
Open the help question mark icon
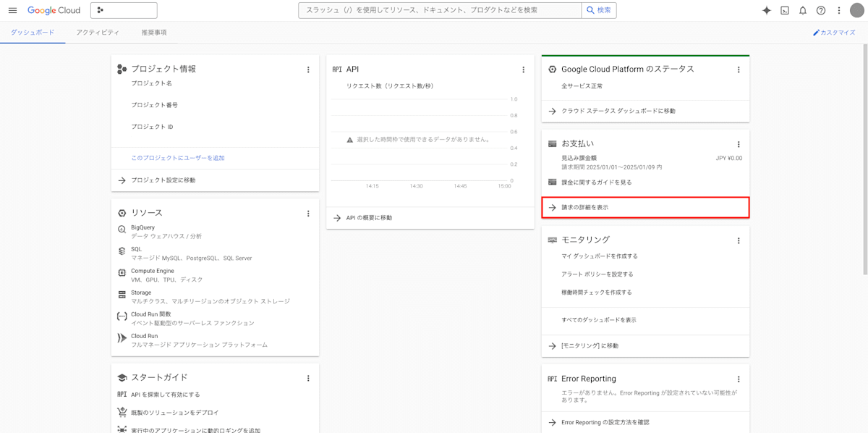[821, 10]
